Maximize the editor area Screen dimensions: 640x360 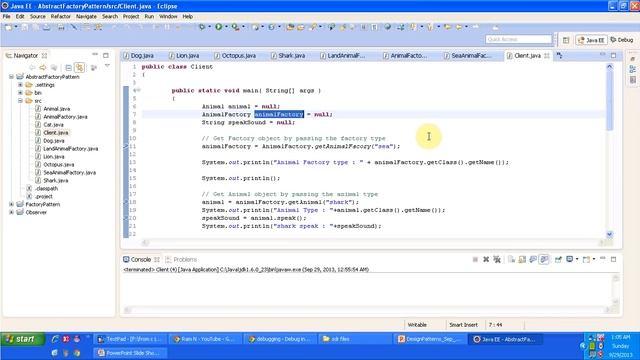pyautogui.click(x=613, y=55)
